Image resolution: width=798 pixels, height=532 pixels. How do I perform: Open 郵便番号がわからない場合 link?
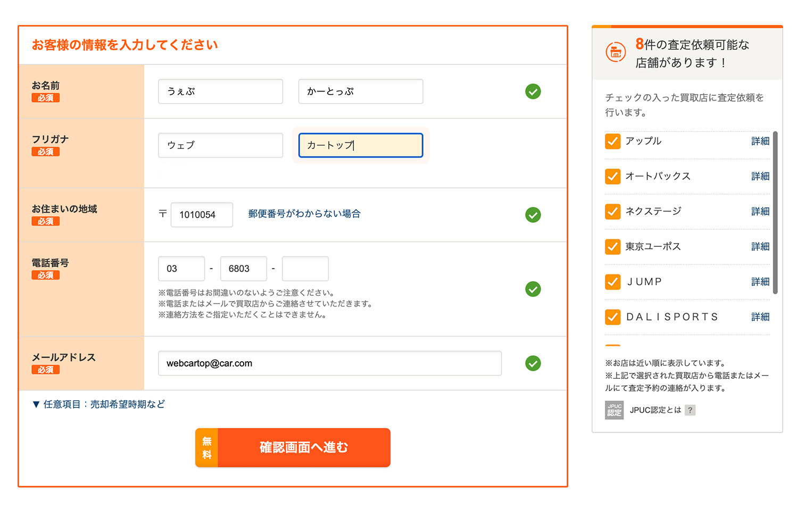304,214
